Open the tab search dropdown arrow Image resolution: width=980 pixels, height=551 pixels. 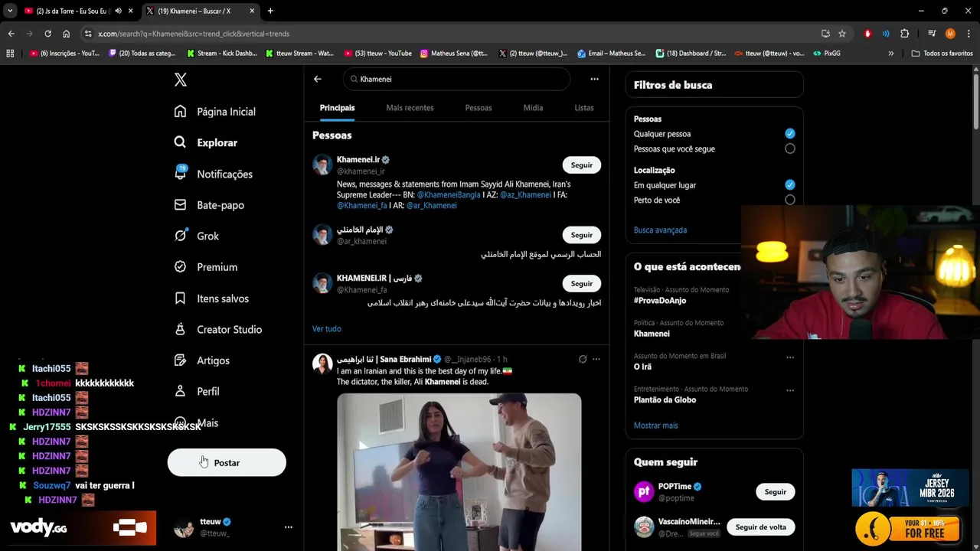pos(9,11)
